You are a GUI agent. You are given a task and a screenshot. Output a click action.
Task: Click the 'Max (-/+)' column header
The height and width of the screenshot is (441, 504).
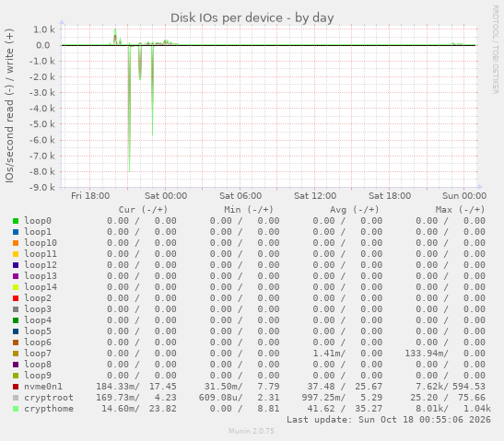(460, 210)
